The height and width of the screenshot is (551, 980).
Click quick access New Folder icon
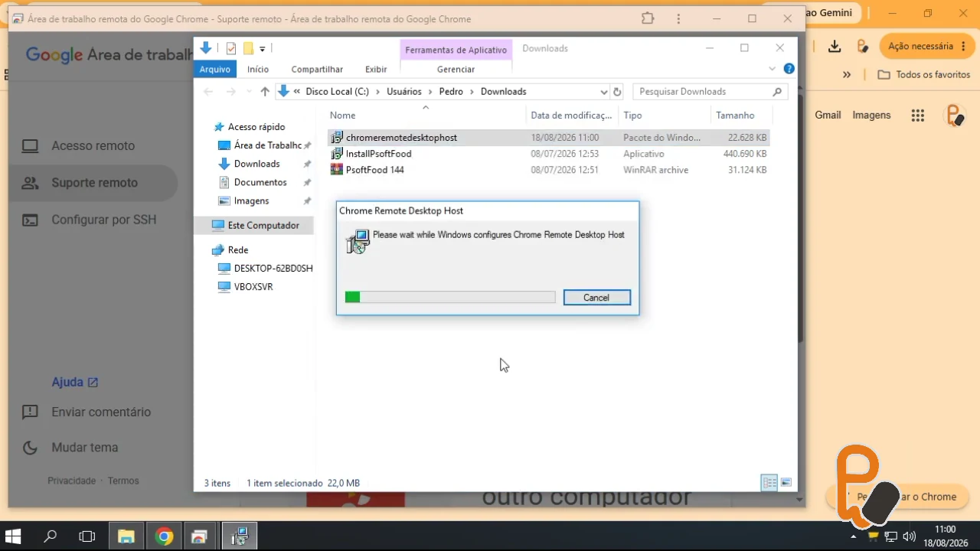point(248,49)
